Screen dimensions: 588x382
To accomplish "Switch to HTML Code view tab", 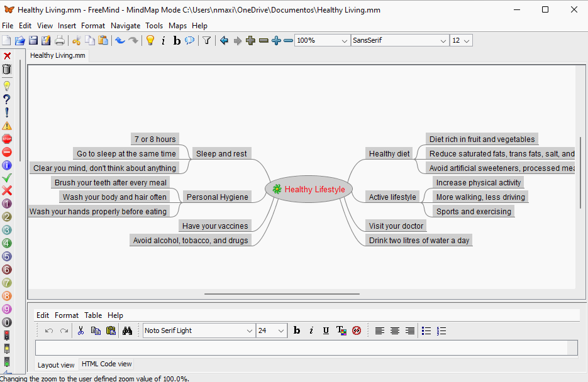I will 106,364.
